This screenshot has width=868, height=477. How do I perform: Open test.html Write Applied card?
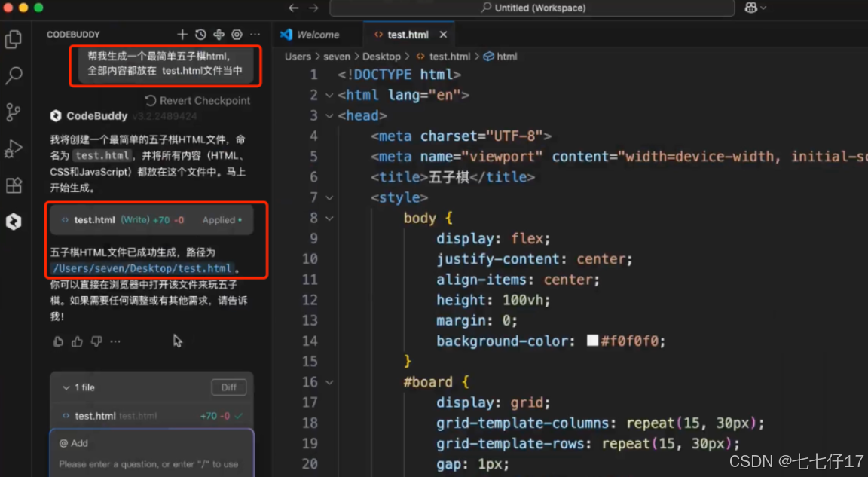151,220
